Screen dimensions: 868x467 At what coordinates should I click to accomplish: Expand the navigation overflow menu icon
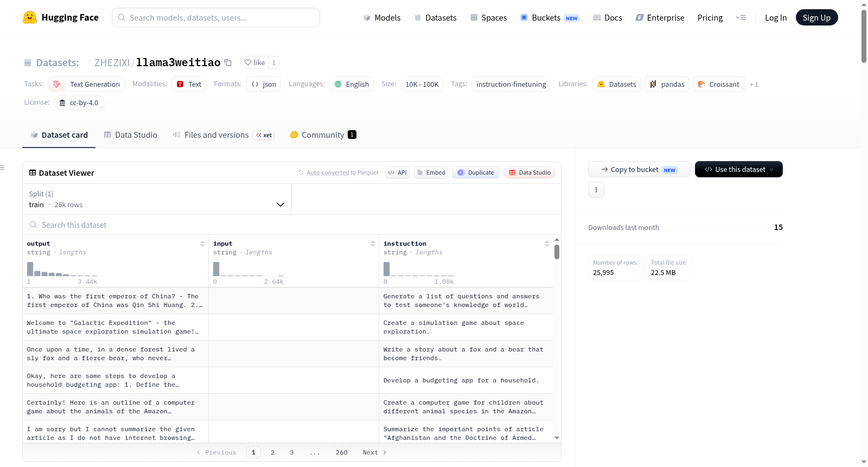pos(741,17)
